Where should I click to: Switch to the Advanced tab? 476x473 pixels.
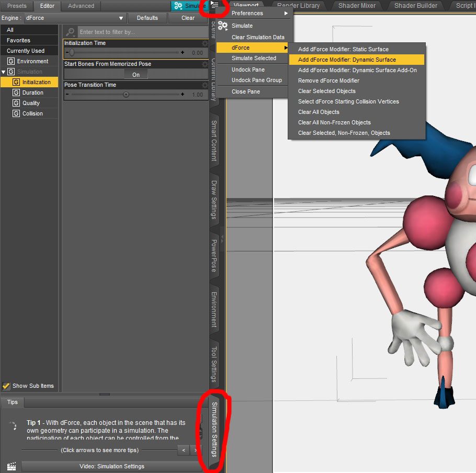click(81, 6)
